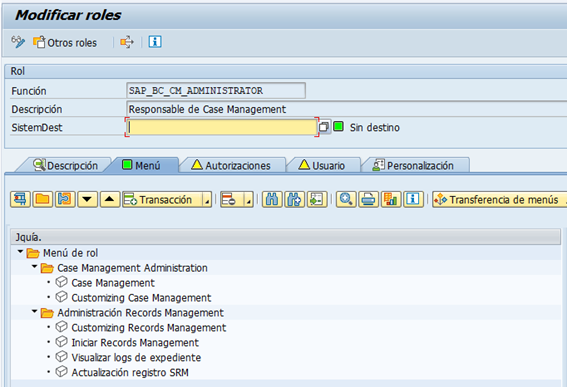Click cube icon beside Iniciar Records Management
Image resolution: width=567 pixels, height=387 pixels.
(x=61, y=341)
